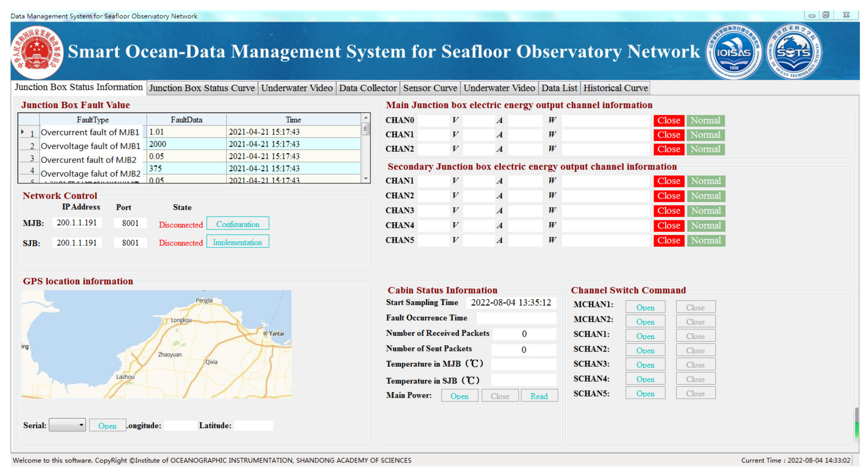The image size is (868, 474).
Task: Click the restore window icon
Action: tap(826, 15)
